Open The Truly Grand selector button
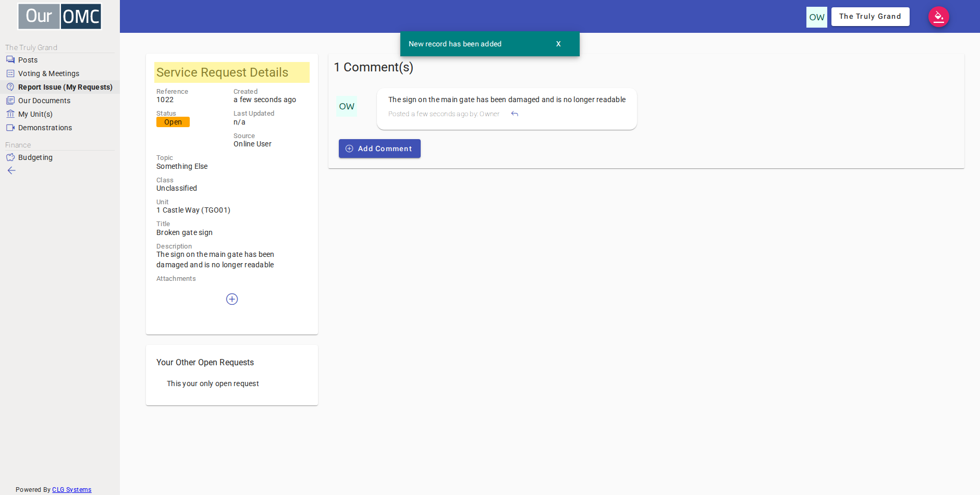The width and height of the screenshot is (980, 495). pyautogui.click(x=870, y=17)
